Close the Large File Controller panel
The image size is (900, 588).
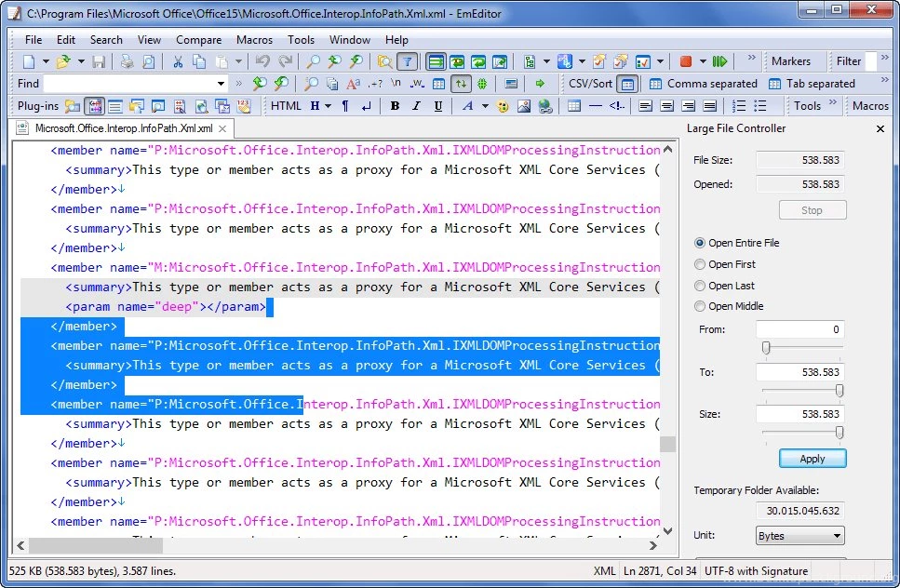point(880,129)
